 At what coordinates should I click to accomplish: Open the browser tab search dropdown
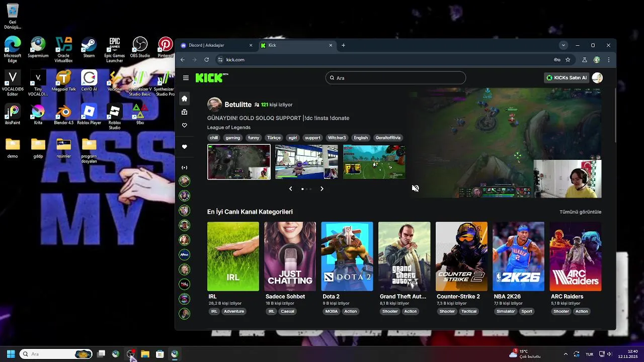pyautogui.click(x=563, y=45)
